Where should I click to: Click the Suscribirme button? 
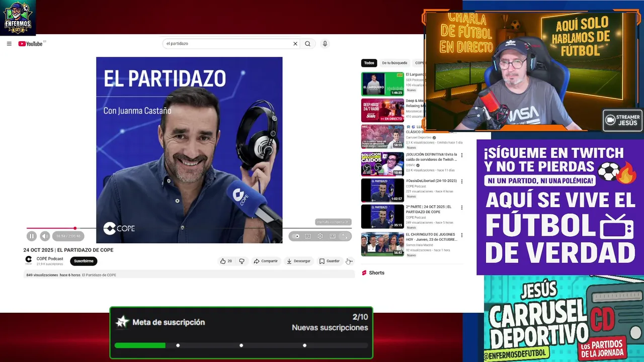coord(84,261)
